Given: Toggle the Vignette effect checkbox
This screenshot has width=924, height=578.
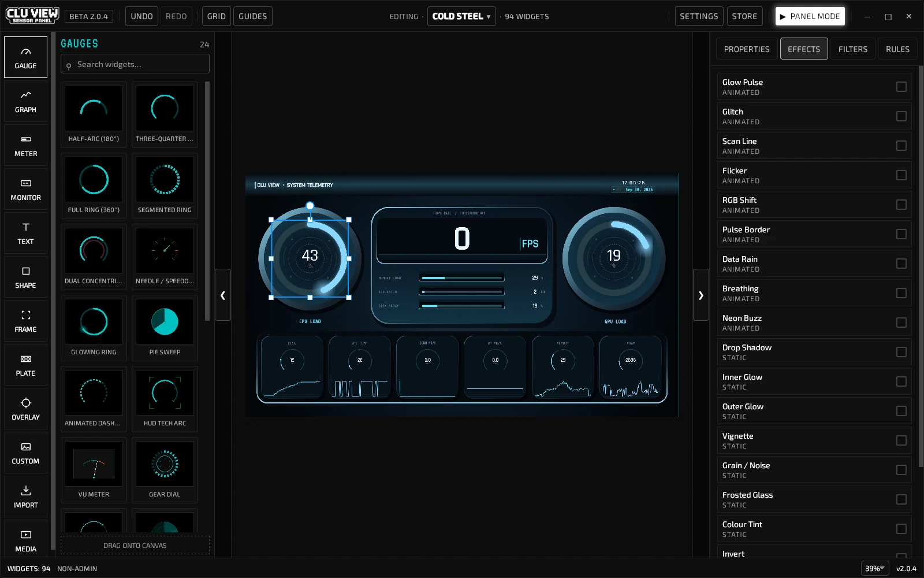Looking at the screenshot, I should pyautogui.click(x=901, y=440).
